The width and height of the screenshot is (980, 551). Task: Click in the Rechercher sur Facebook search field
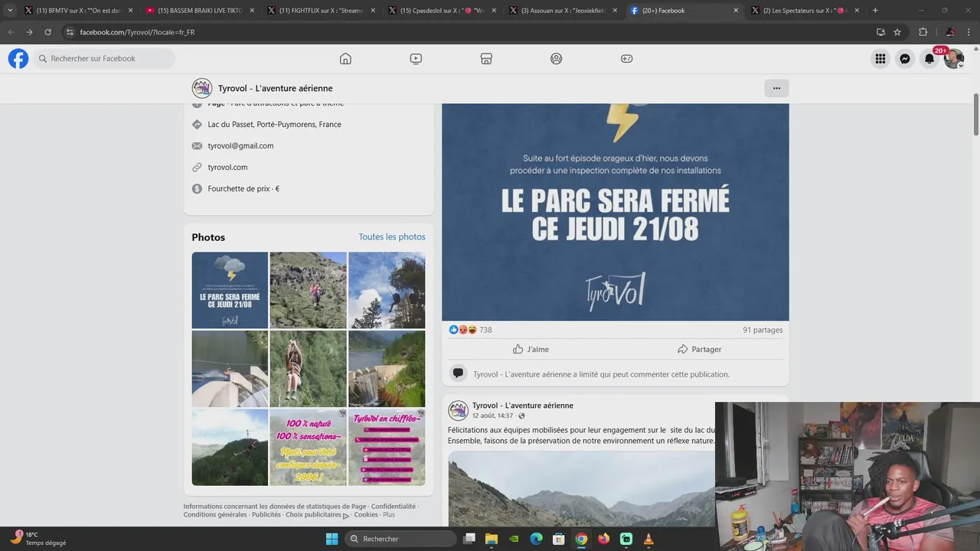103,58
